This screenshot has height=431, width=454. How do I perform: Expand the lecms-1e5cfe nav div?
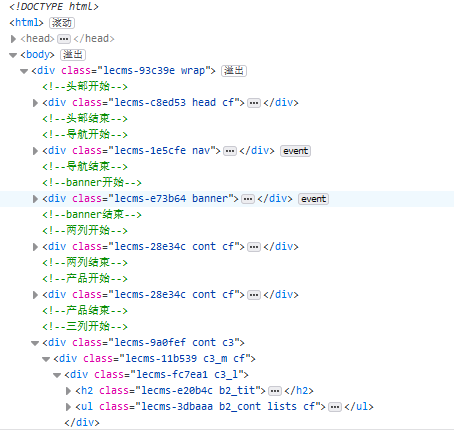click(35, 151)
